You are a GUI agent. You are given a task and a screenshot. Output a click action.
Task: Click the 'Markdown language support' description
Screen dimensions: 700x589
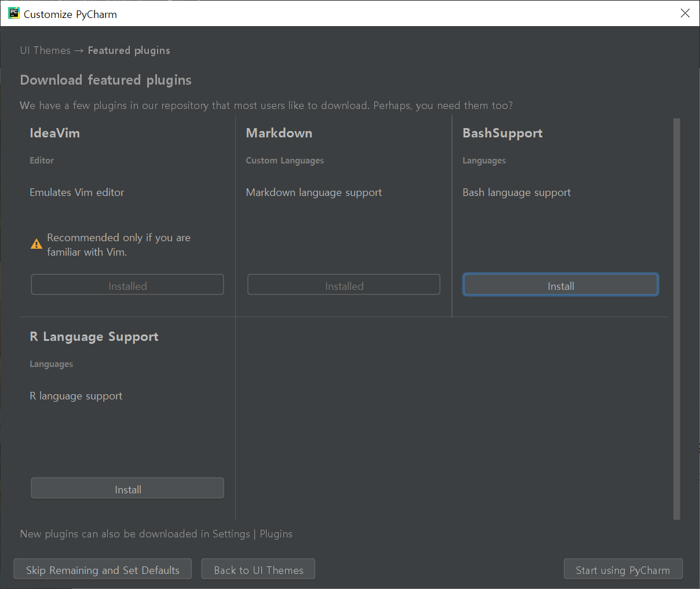tap(314, 192)
